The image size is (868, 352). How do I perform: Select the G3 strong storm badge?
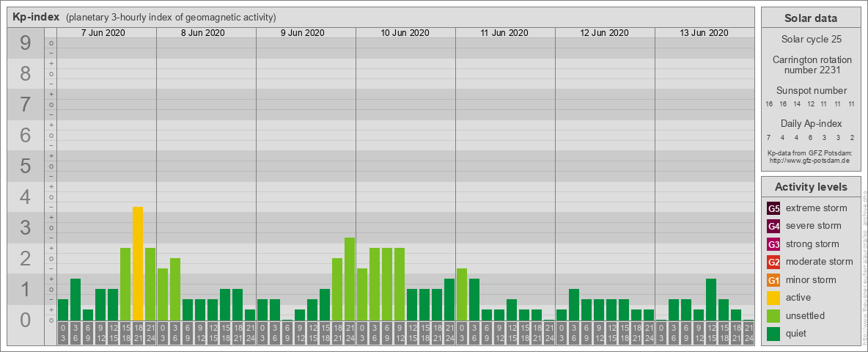pos(773,244)
